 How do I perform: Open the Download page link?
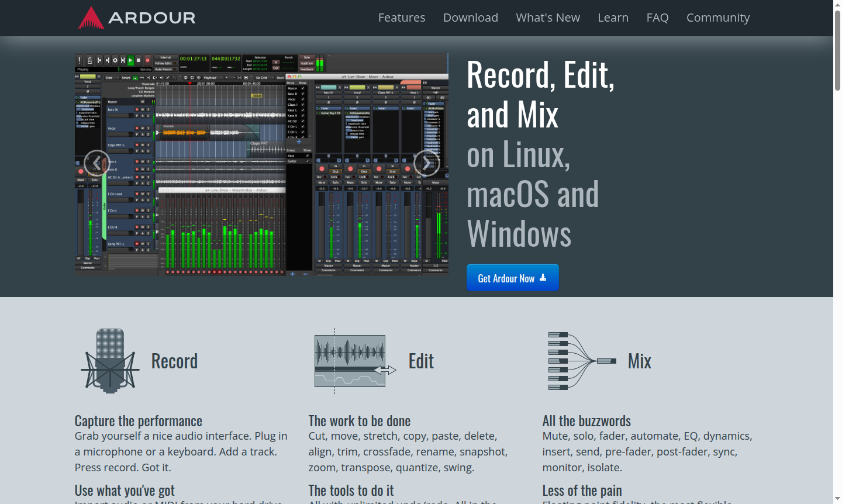point(471,18)
